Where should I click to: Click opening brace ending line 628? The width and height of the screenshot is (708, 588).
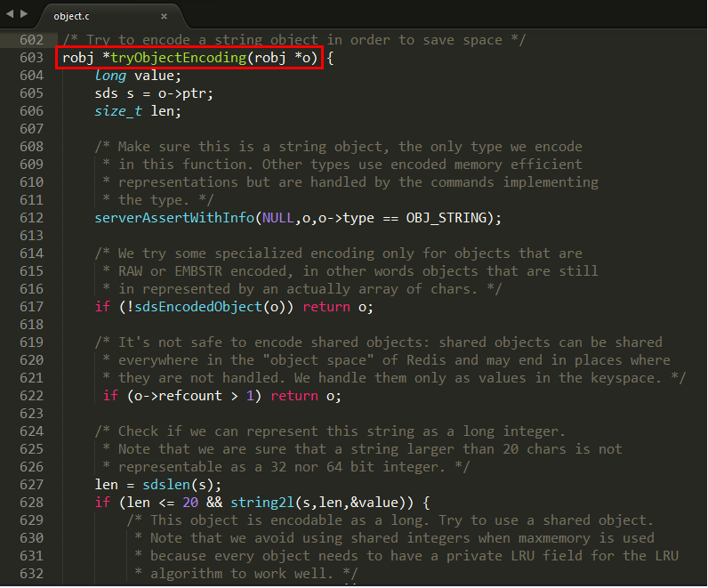[x=426, y=503]
